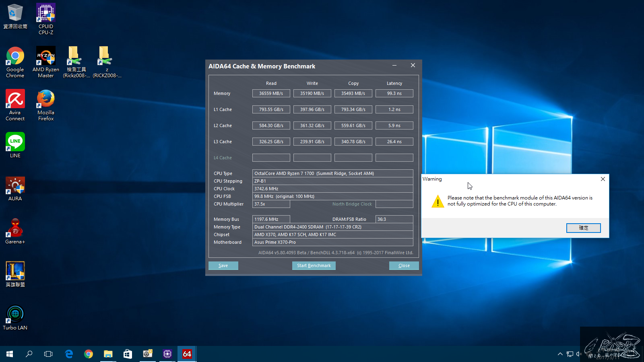Launch Avira Connect from desktop
The image size is (644, 362).
pyautogui.click(x=15, y=105)
